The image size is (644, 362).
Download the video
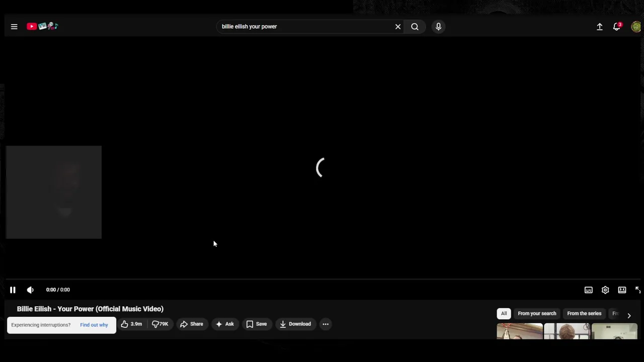pos(295,324)
